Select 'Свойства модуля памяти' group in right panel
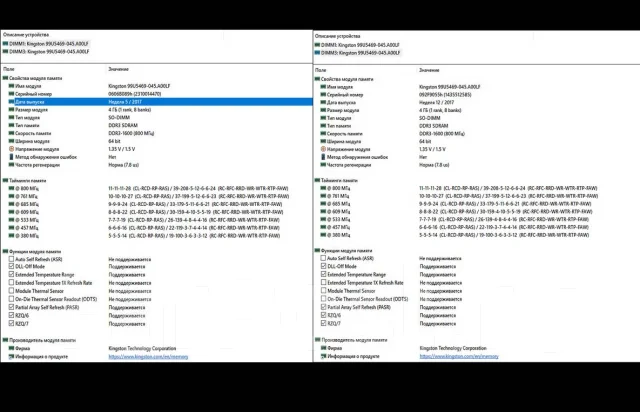Viewport: 640px width, 412px height. (344, 79)
